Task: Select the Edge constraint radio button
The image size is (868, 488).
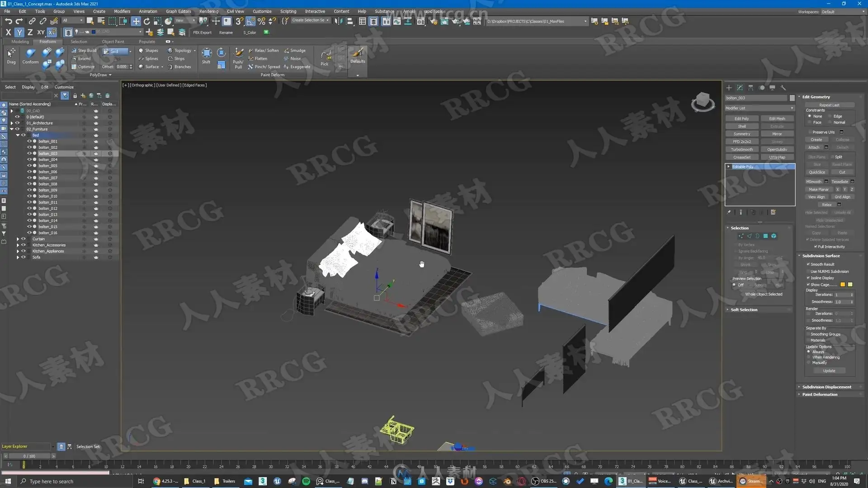Action: click(830, 116)
